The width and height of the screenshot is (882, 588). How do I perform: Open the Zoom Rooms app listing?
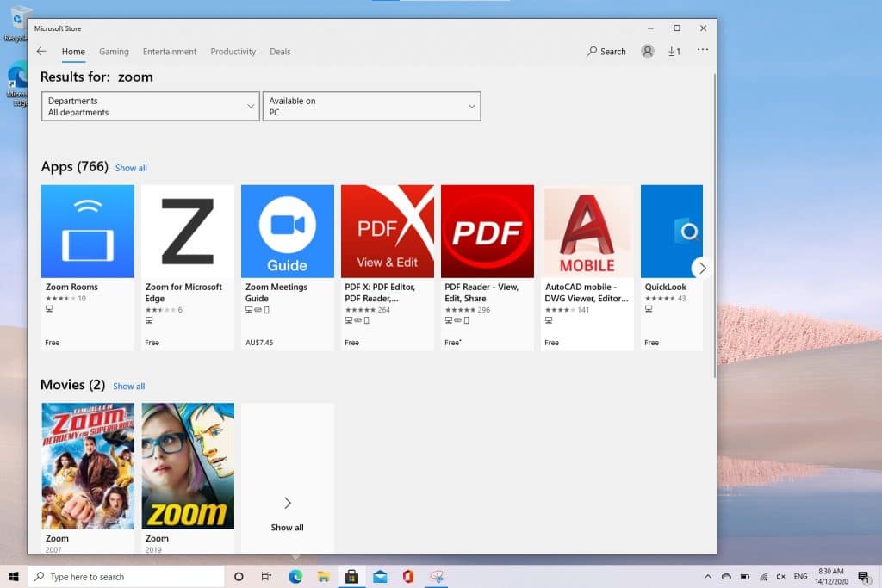coord(87,231)
